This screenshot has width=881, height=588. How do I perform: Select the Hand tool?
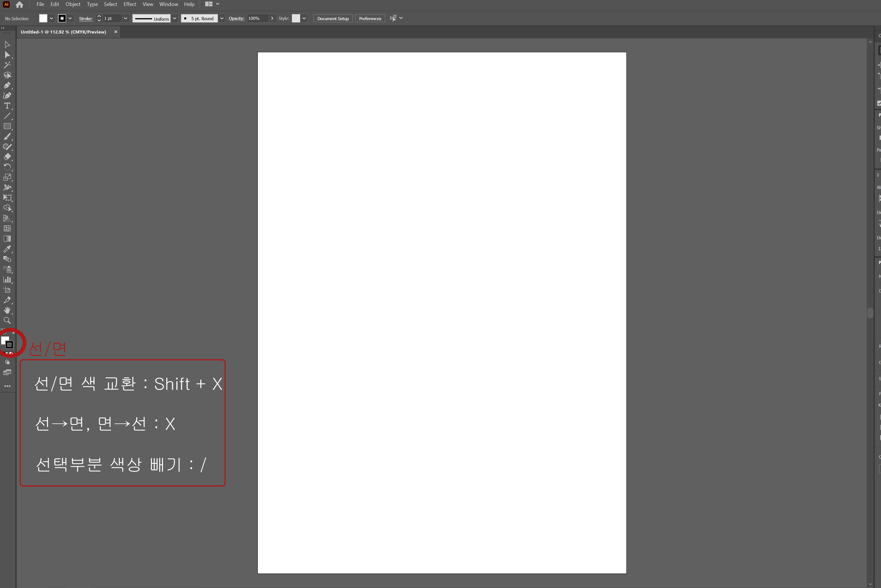pyautogui.click(x=7, y=310)
